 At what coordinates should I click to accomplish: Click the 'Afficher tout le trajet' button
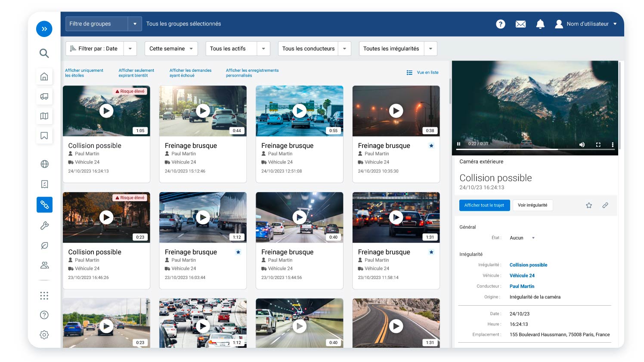484,205
